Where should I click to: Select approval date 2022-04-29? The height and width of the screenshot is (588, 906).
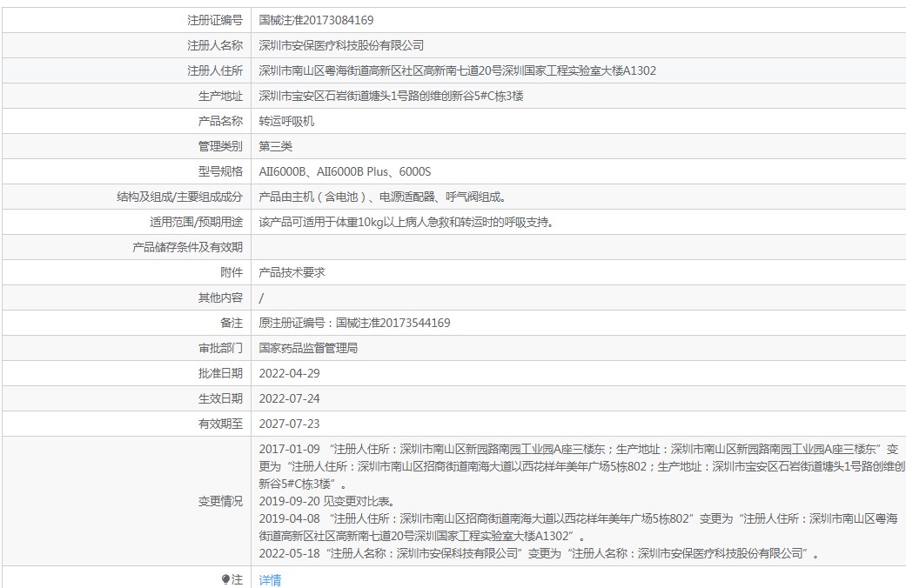tap(290, 373)
